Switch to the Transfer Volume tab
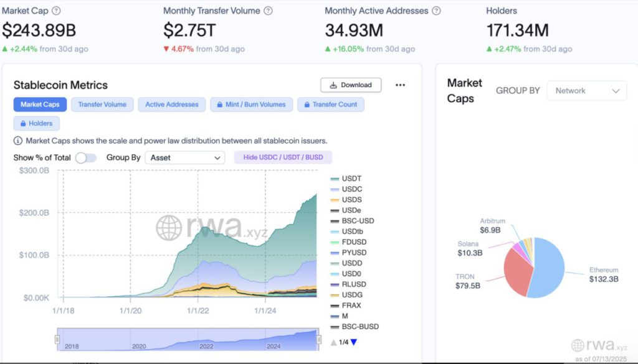The image size is (638, 364). 102,105
